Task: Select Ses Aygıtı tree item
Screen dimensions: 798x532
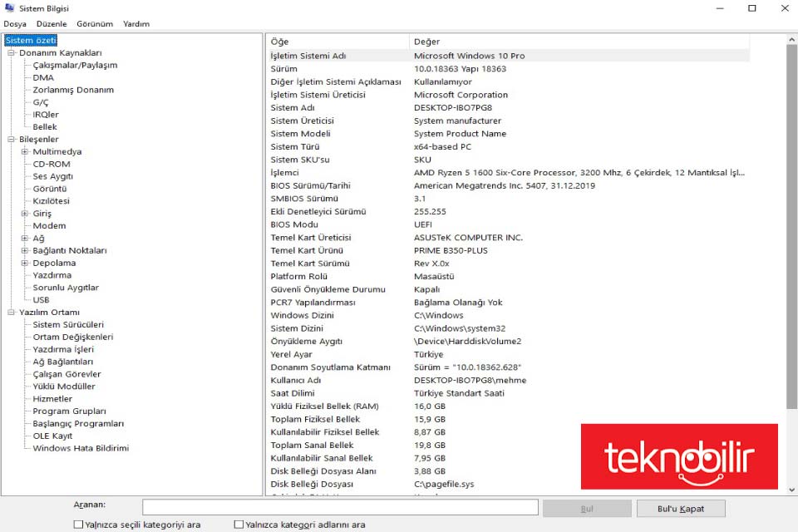Action: pyautogui.click(x=53, y=176)
